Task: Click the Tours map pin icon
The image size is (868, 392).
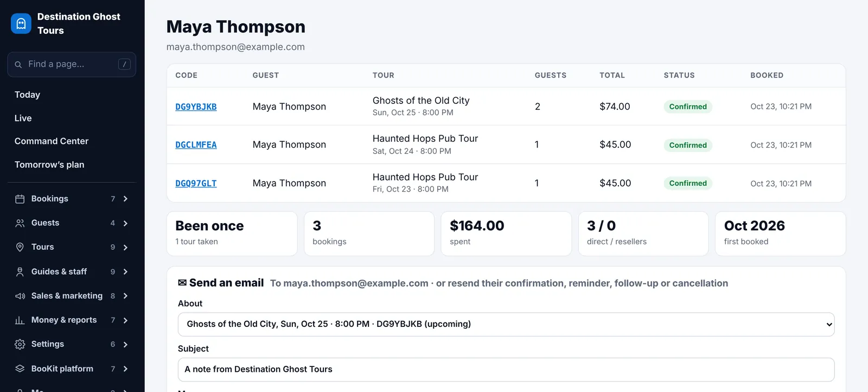Action: coord(20,247)
